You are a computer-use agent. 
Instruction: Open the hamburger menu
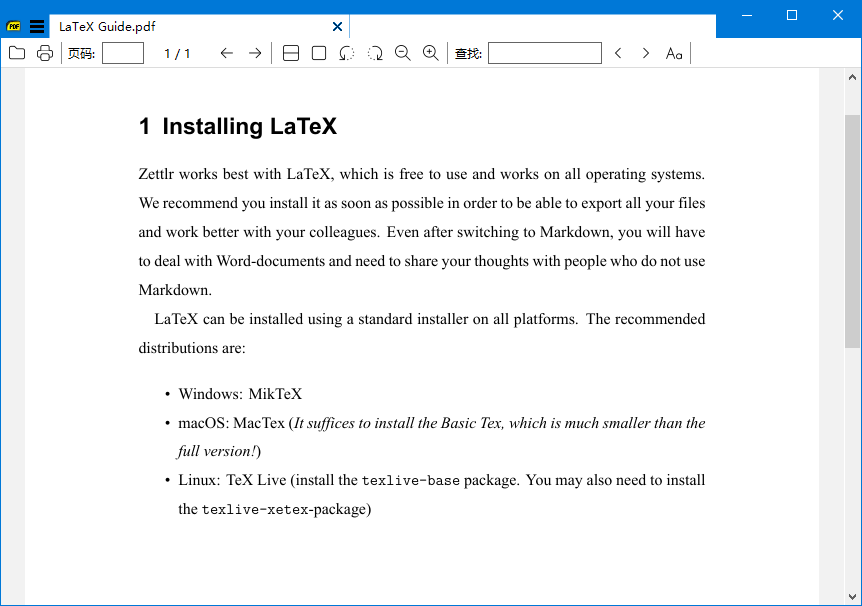37,26
